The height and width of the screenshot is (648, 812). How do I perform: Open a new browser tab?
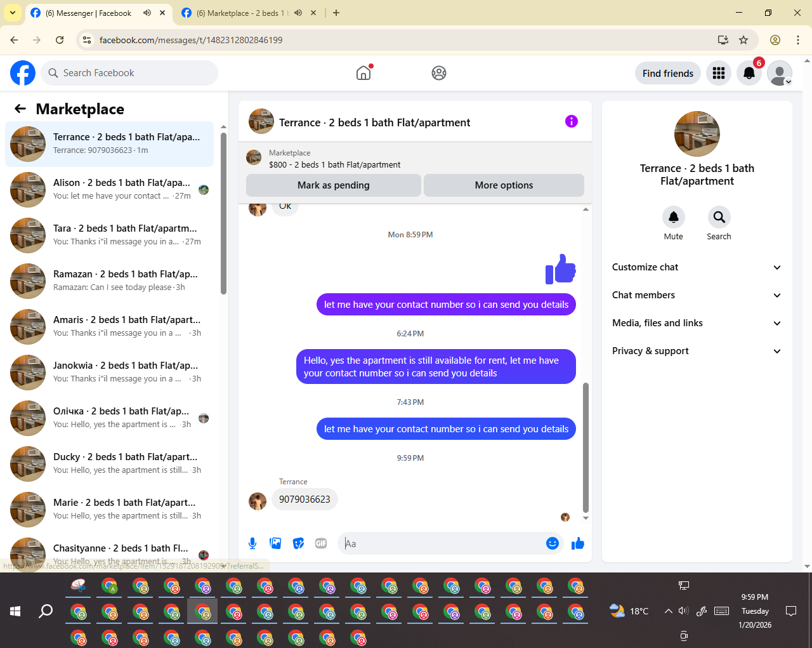336,13
